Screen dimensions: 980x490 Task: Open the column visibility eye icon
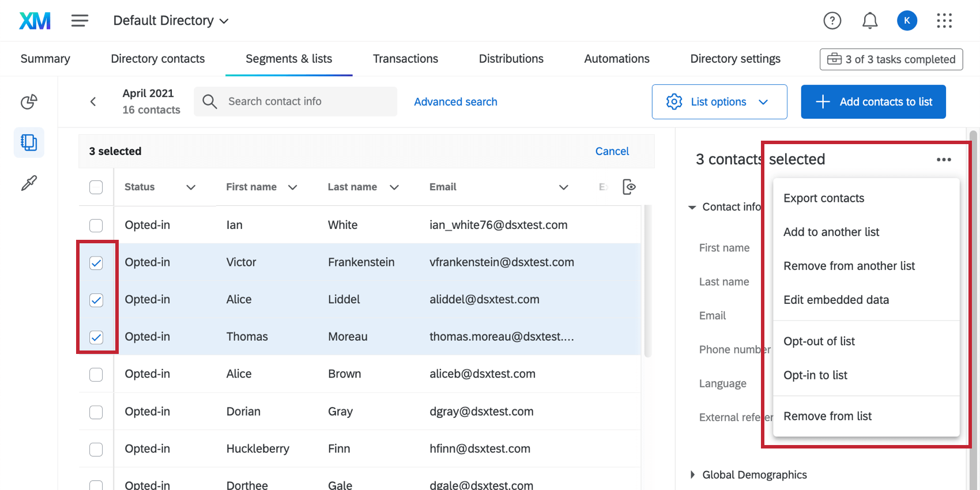(629, 187)
